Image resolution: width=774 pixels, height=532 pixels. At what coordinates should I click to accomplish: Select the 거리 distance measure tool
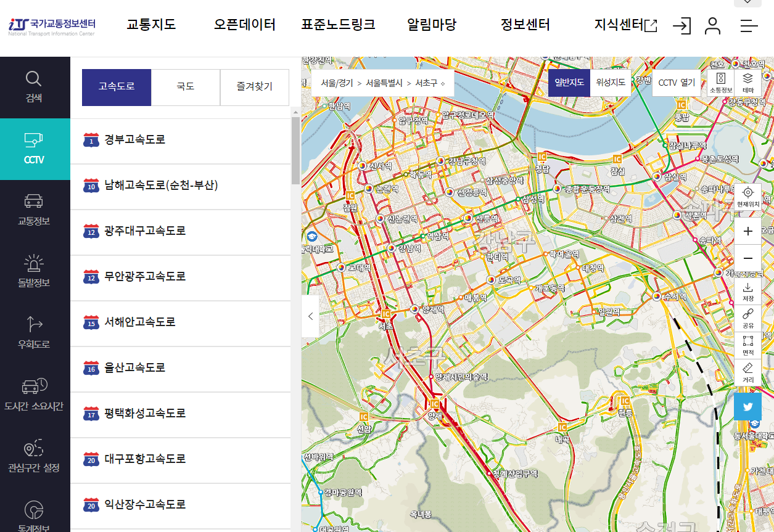(747, 372)
